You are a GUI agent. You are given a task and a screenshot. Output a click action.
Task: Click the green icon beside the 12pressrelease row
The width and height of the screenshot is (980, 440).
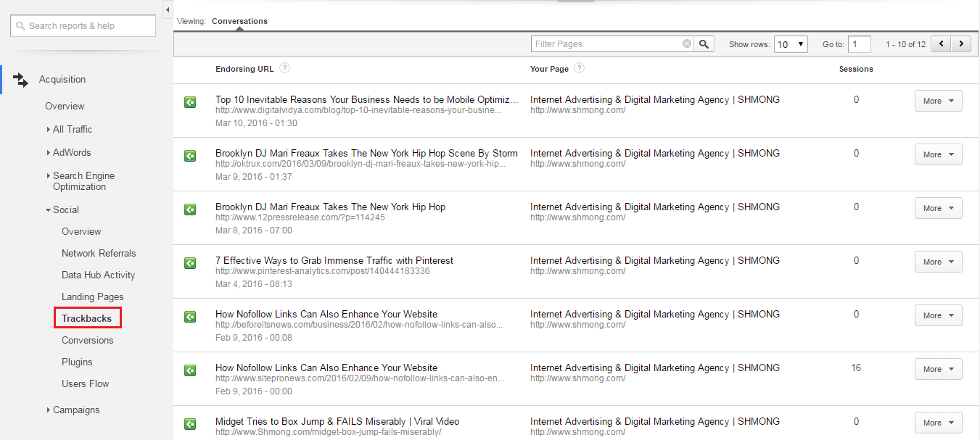[x=190, y=209]
